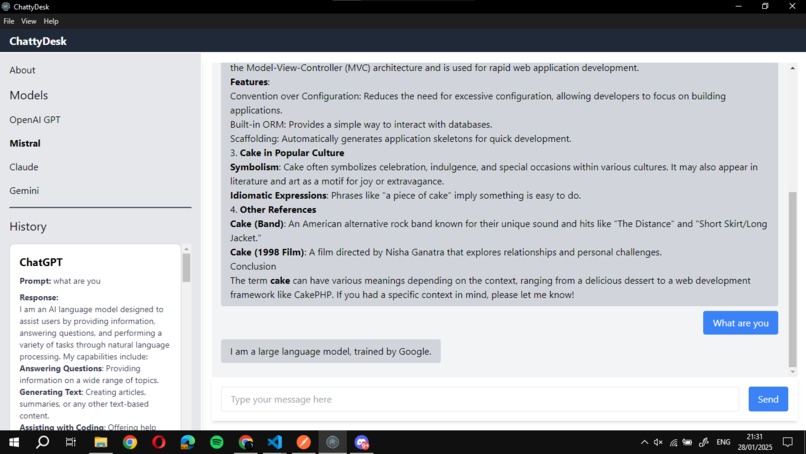
Task: Minimize the ChattyDesk window
Action: [738, 6]
